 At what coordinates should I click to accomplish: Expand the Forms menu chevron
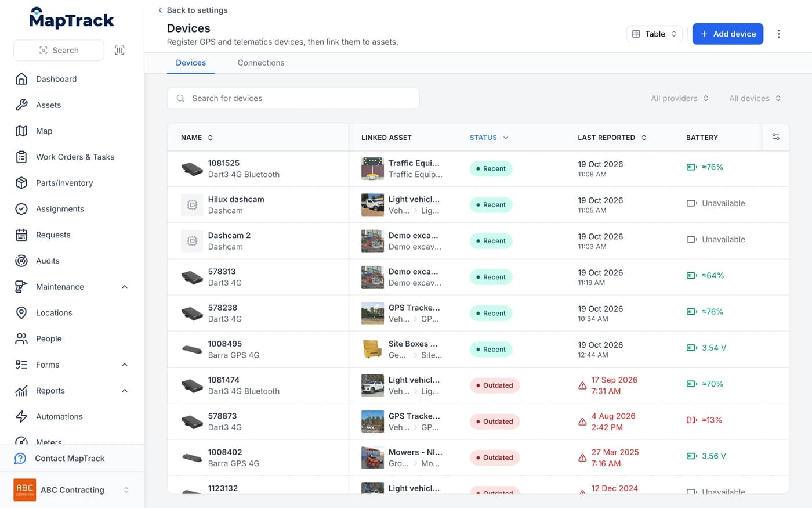125,365
